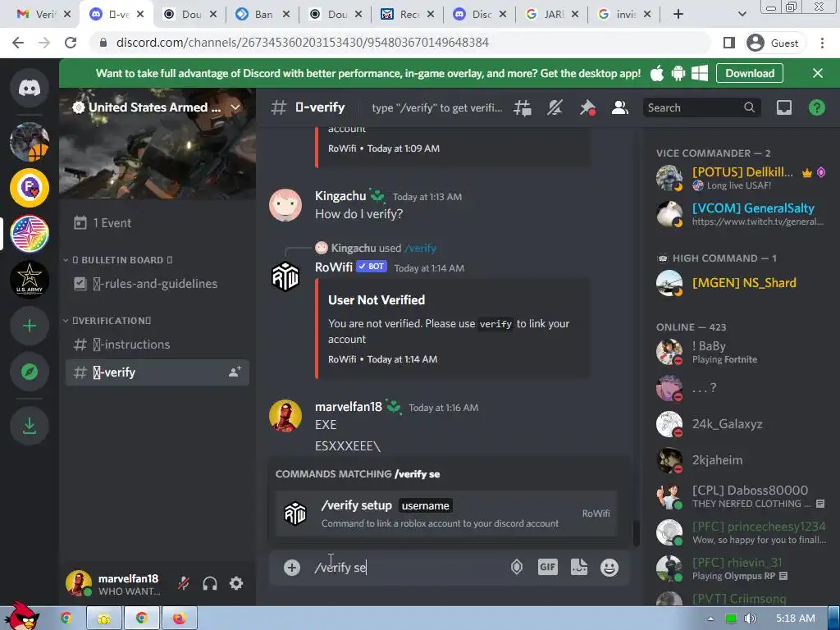The image size is (840, 630).
Task: Open the 1 Event item
Action: (157, 223)
